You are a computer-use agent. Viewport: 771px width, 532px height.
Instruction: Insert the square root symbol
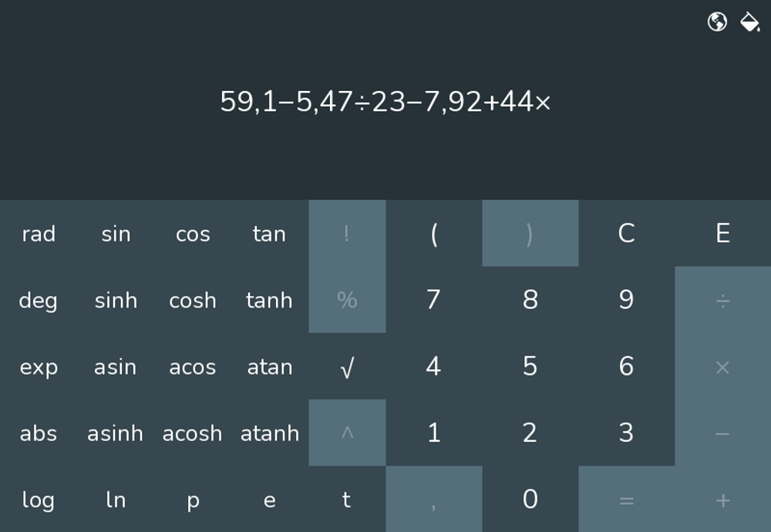click(347, 366)
